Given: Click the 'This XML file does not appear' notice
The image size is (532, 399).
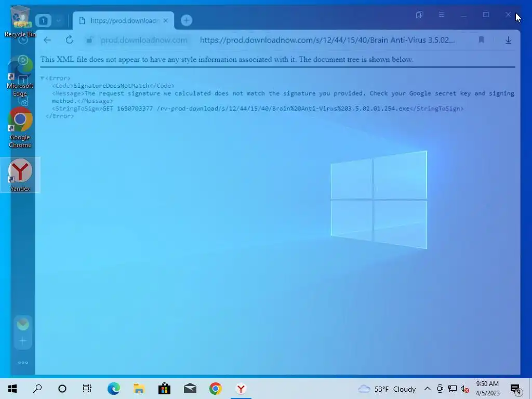Looking at the screenshot, I should [227, 59].
